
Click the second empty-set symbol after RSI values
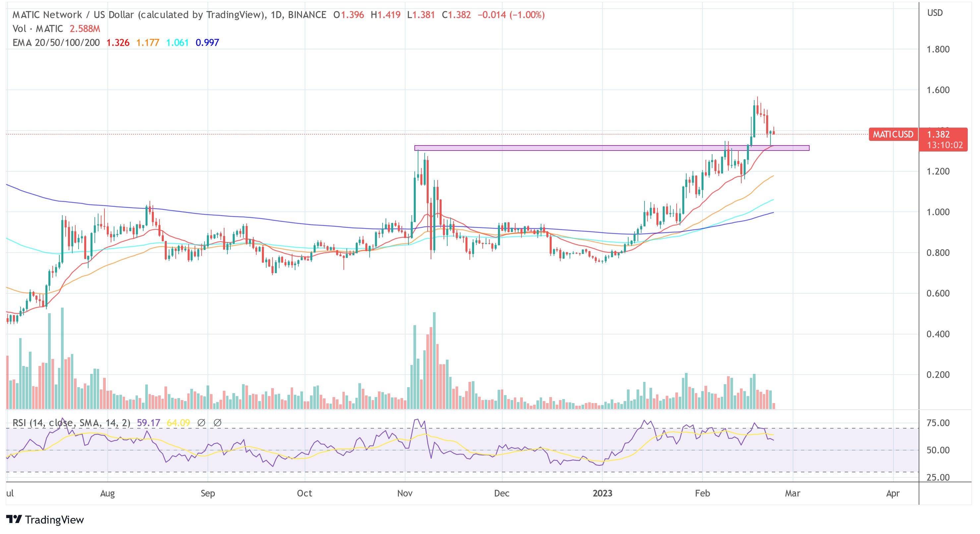tap(217, 423)
